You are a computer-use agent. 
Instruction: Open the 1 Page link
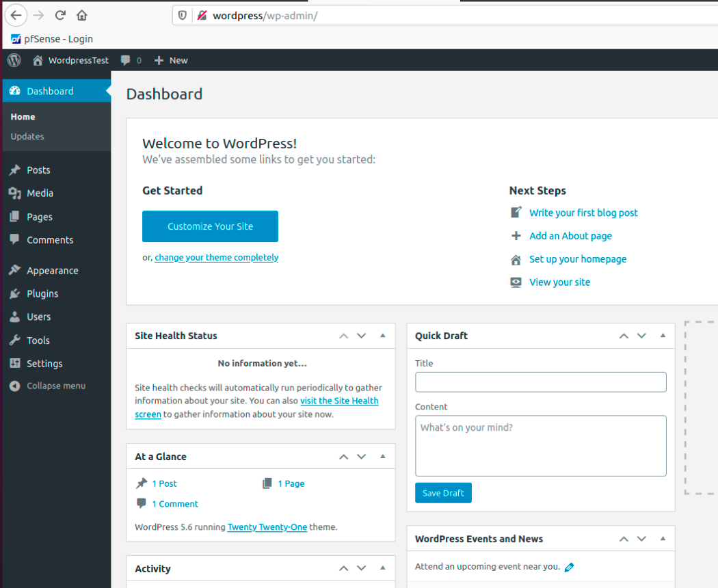click(x=291, y=483)
